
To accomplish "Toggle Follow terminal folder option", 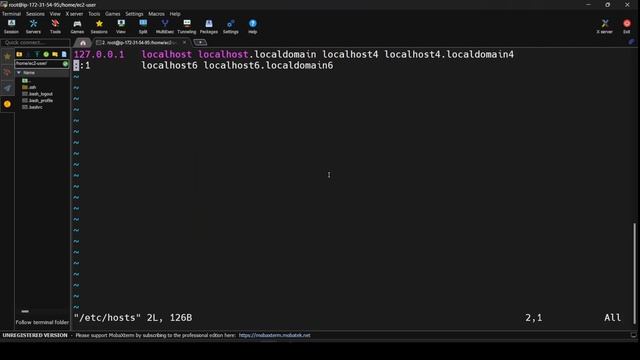I will [x=42, y=322].
